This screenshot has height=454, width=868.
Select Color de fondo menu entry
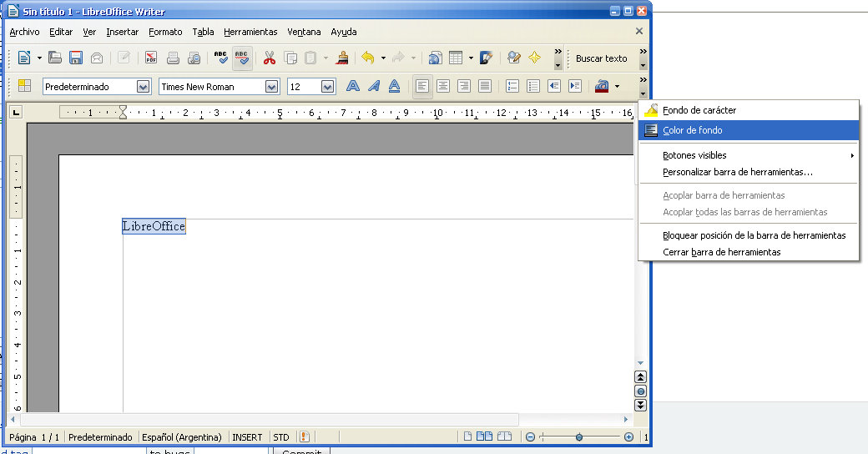pos(693,130)
